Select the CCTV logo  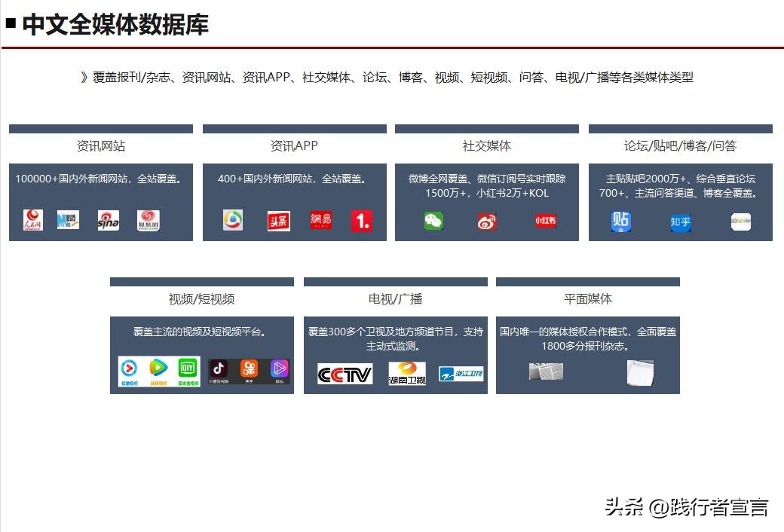[x=345, y=373]
